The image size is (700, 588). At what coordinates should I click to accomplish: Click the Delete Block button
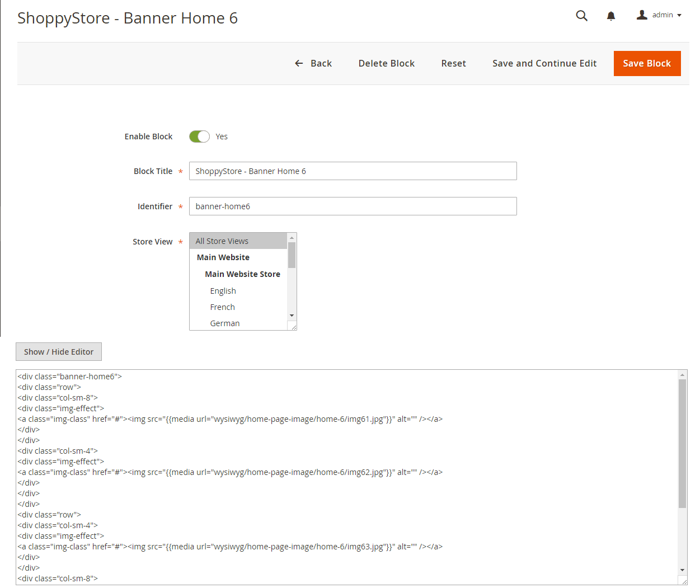pos(387,63)
